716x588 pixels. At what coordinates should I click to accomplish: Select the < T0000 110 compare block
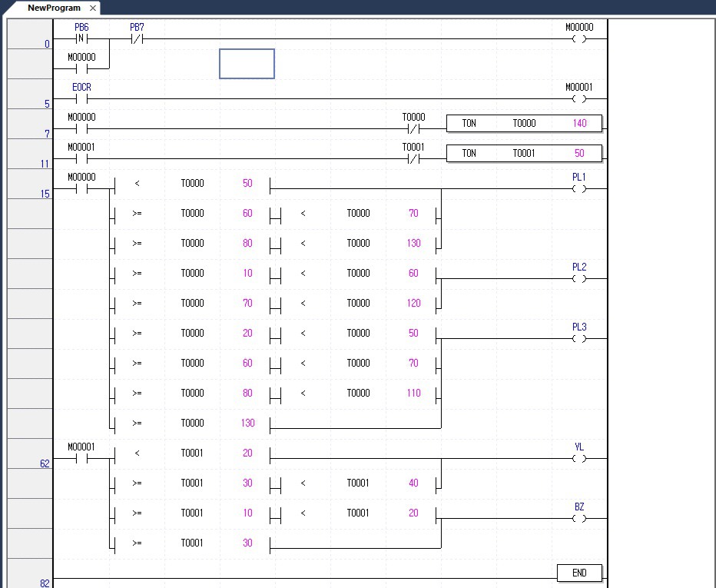[359, 394]
